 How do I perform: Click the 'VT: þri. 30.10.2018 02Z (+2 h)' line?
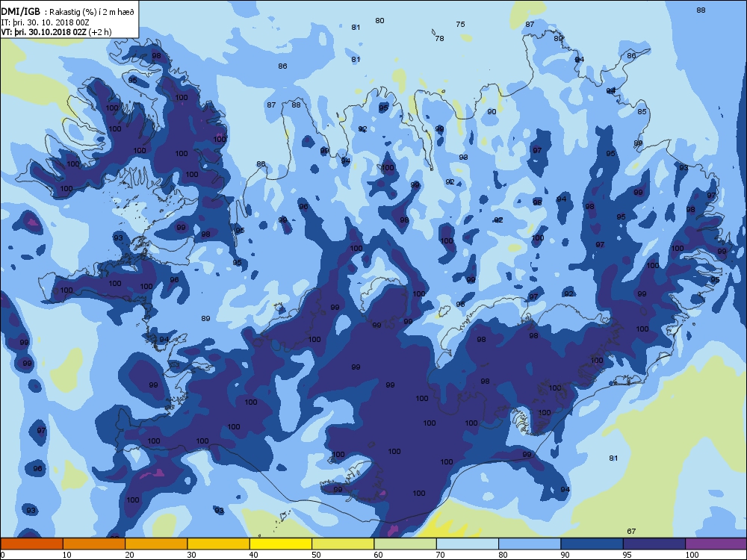tap(56, 32)
